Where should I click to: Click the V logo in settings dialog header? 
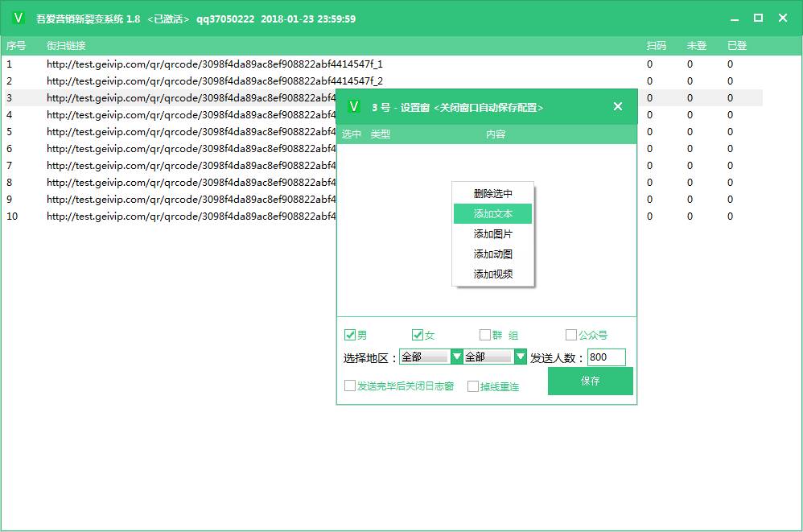(353, 106)
